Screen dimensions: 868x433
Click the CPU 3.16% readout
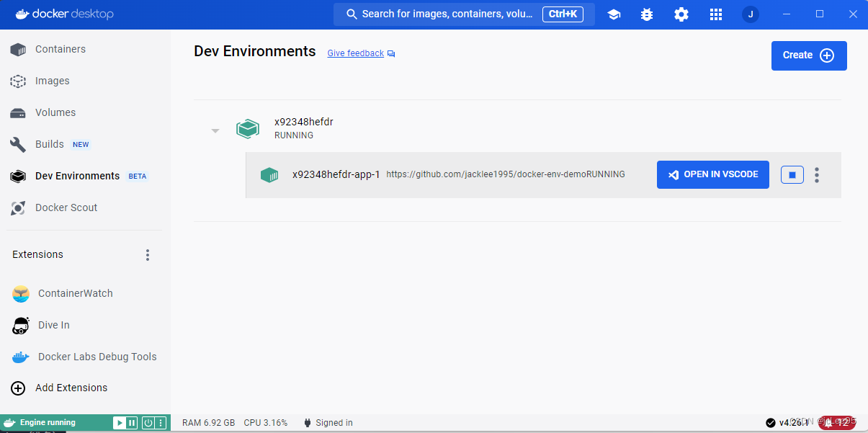coord(266,423)
